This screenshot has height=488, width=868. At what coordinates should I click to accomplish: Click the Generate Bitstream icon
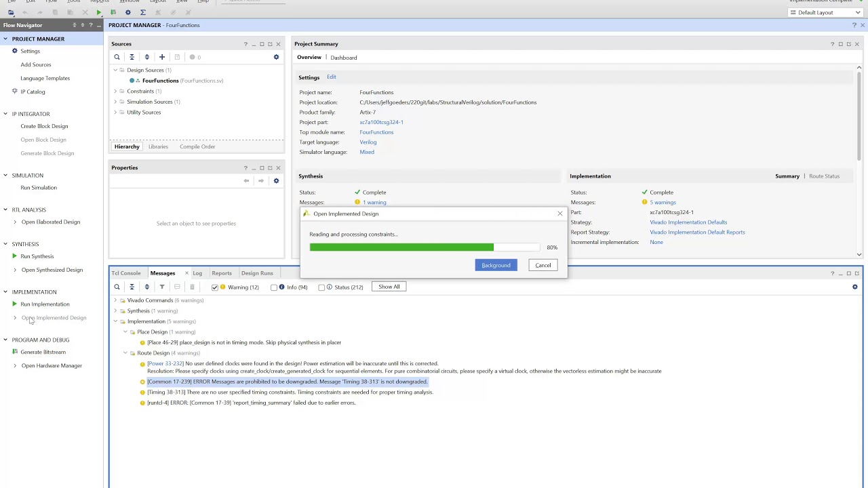[15, 352]
